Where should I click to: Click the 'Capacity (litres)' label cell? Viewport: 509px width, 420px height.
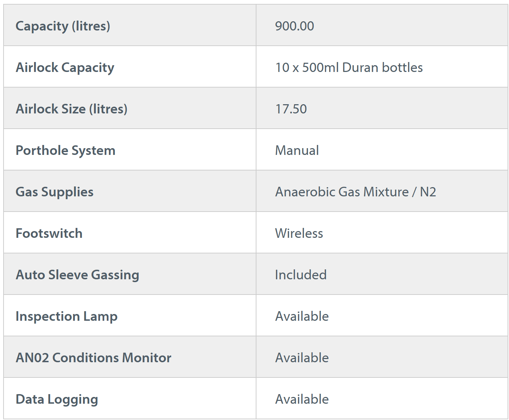63,26
